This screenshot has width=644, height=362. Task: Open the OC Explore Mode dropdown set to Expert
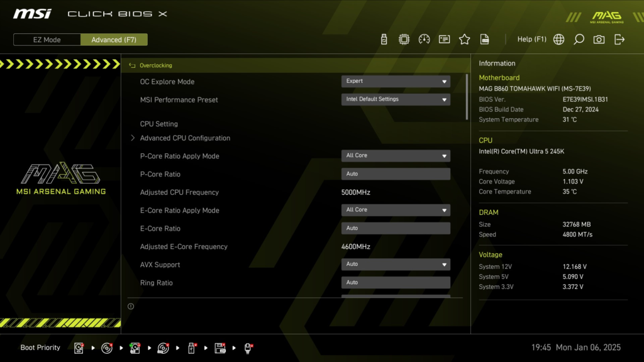pos(396,81)
